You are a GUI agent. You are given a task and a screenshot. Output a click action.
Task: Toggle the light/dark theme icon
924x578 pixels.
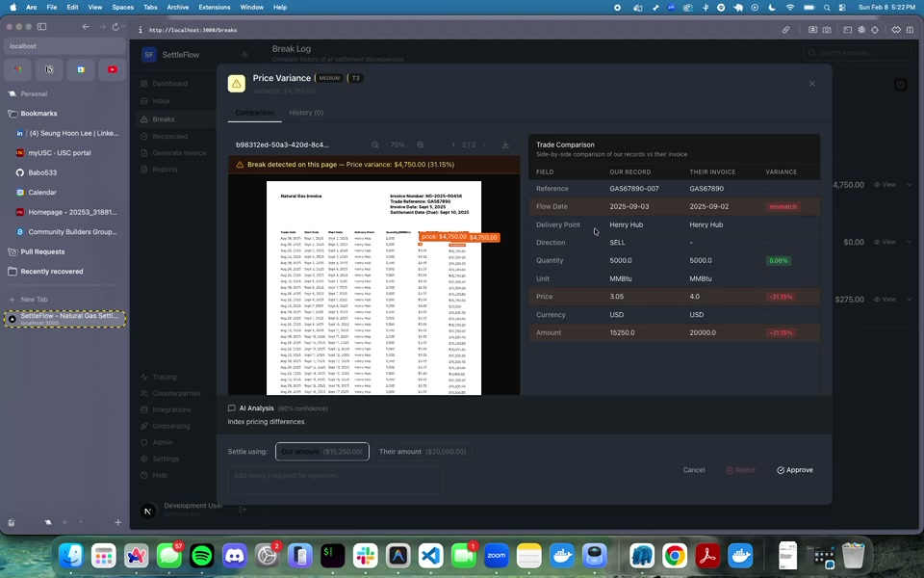pos(244,55)
